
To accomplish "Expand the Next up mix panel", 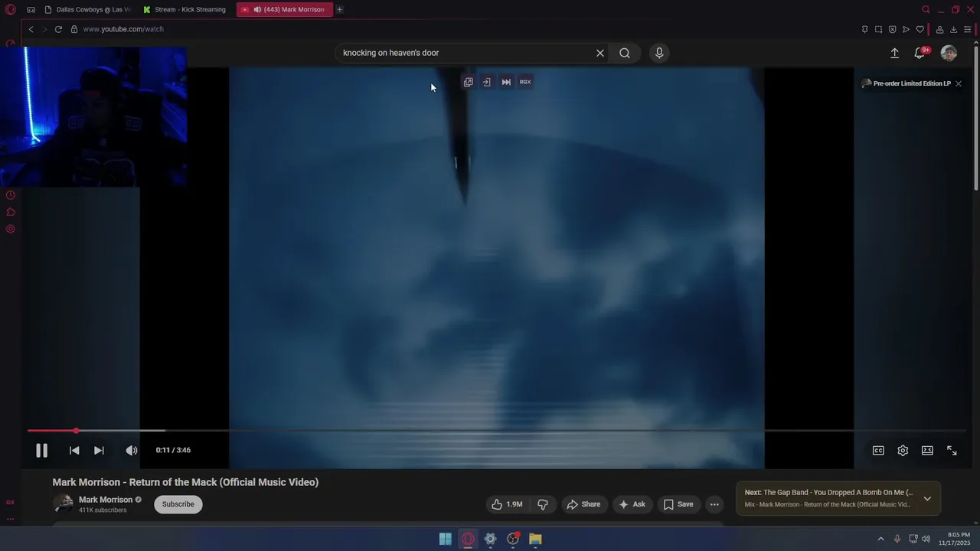I will (927, 498).
